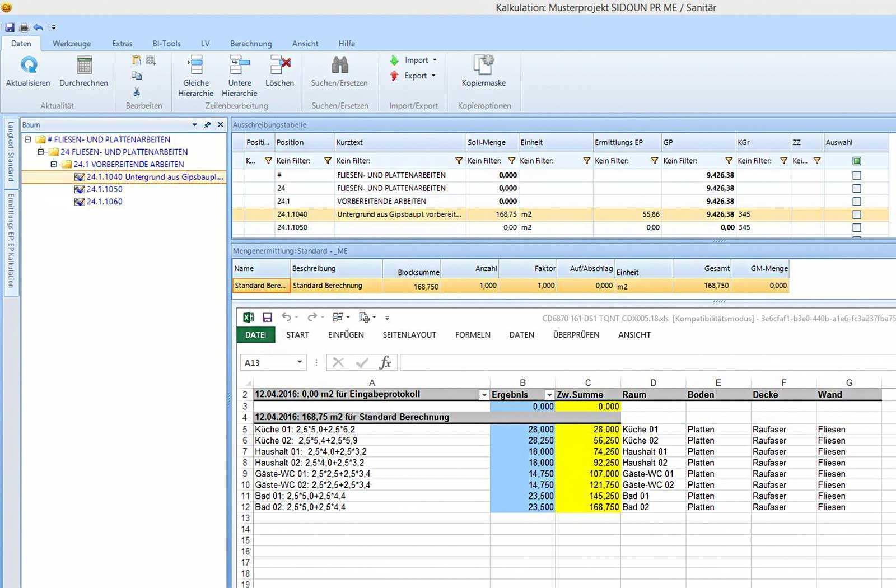Switch to the Berechnung ribbon tab

click(251, 44)
